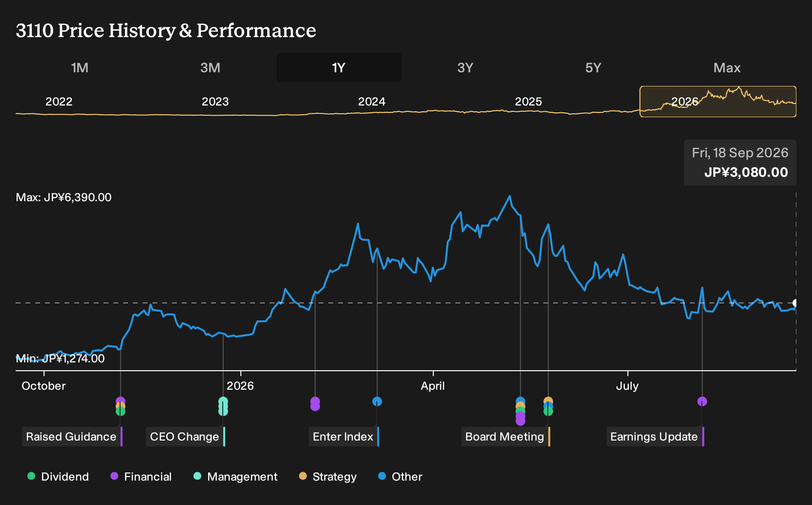Open the Earnings Update event label

point(655,437)
